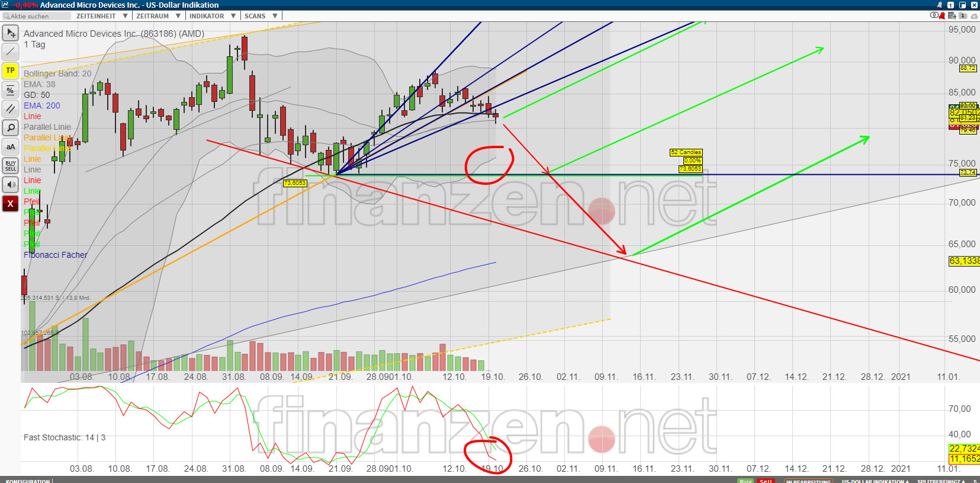Expand the ZEITRAUM dropdown arrow
The height and width of the screenshot is (483, 980).
pos(178,16)
